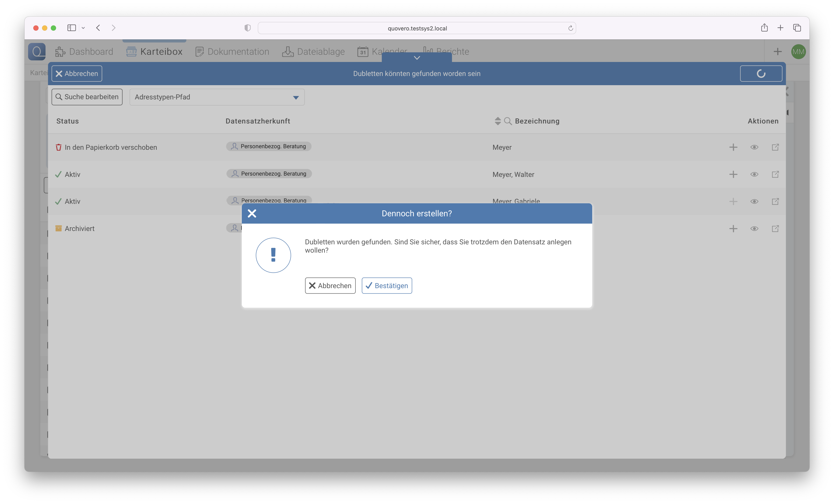Collapse the panel using top chevron tab
The width and height of the screenshot is (834, 504).
(x=417, y=58)
